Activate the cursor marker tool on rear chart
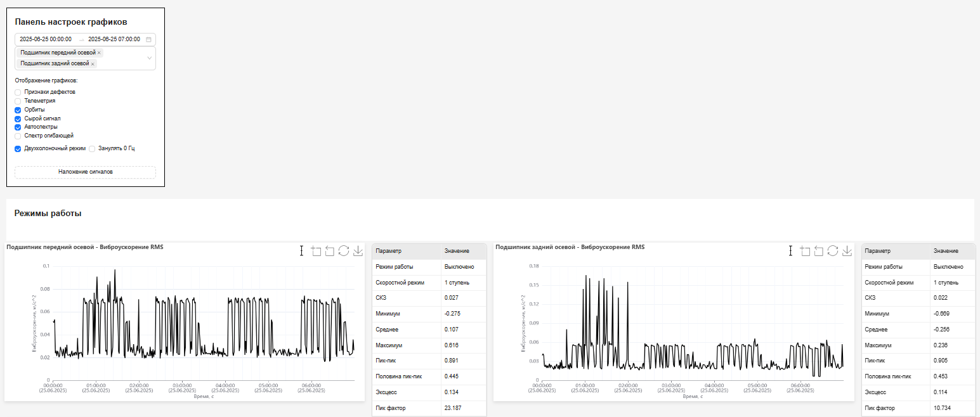The width and height of the screenshot is (980, 417). (790, 251)
